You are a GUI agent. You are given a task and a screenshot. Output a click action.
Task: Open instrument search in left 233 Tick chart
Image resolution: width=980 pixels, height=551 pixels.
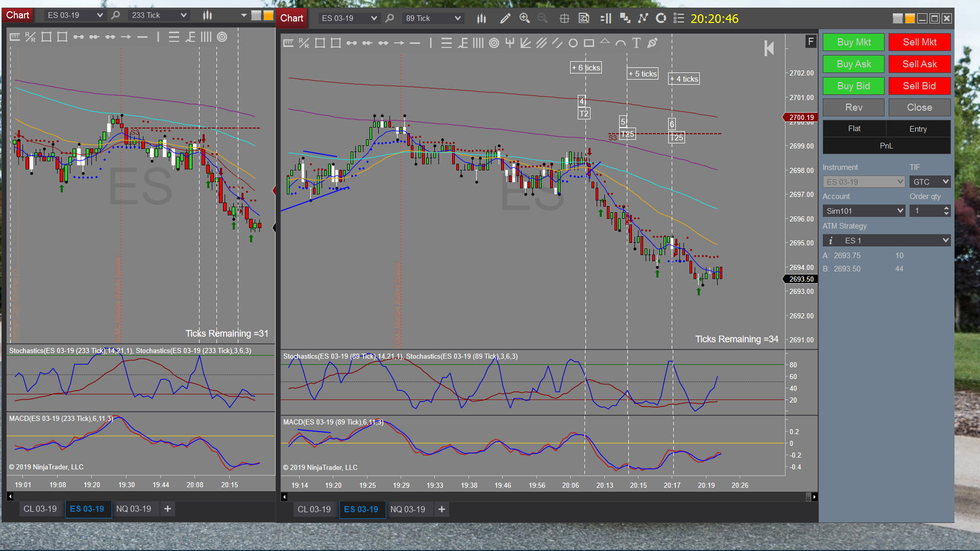(115, 15)
